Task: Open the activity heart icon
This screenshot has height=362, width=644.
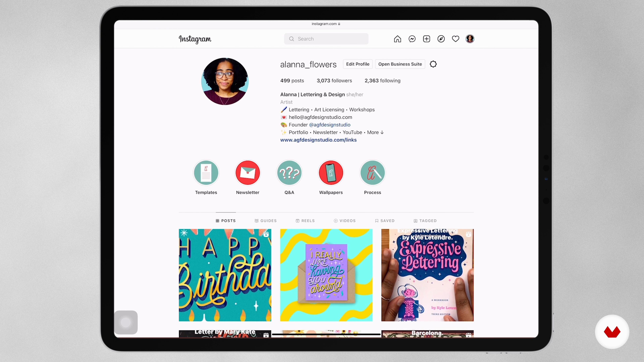Action: tap(455, 39)
